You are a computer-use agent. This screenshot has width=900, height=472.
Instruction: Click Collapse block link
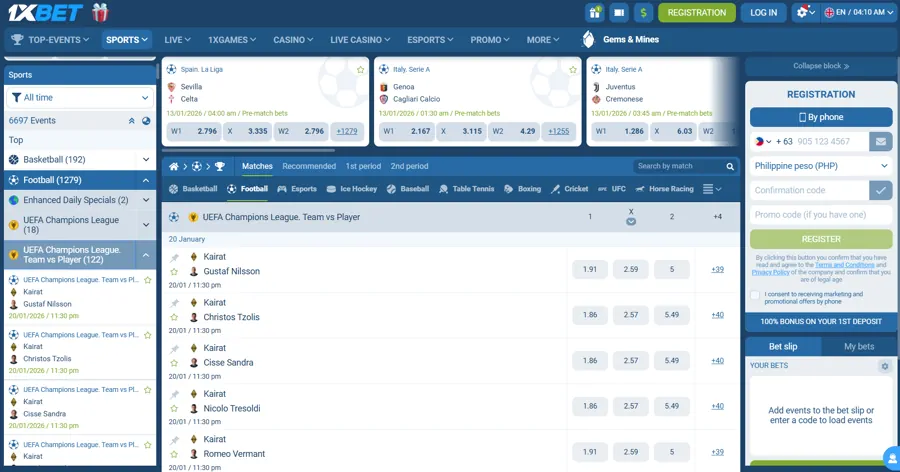pos(821,66)
